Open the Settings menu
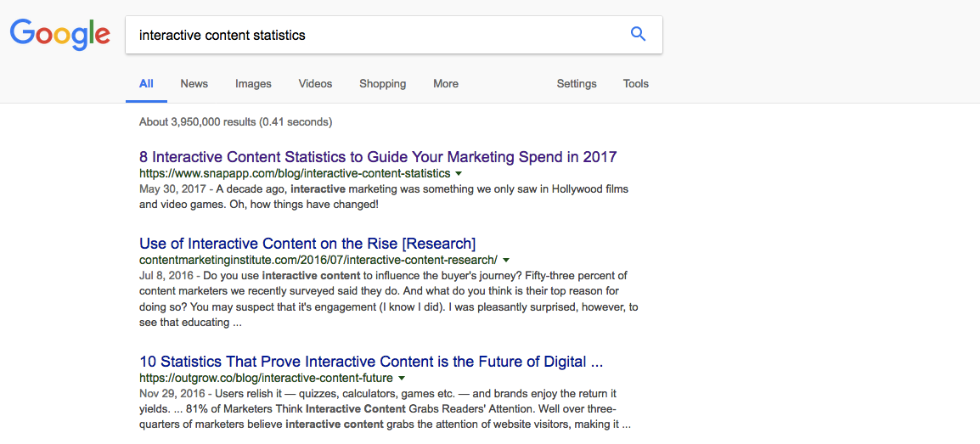Viewport: 980px width, 444px height. [577, 84]
